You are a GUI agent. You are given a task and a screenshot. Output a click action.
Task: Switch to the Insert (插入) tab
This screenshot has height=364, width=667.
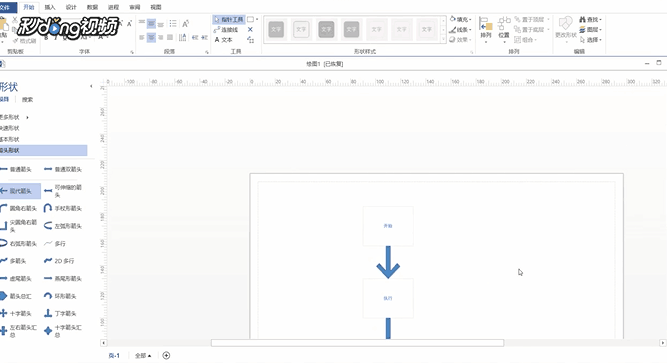(x=50, y=7)
